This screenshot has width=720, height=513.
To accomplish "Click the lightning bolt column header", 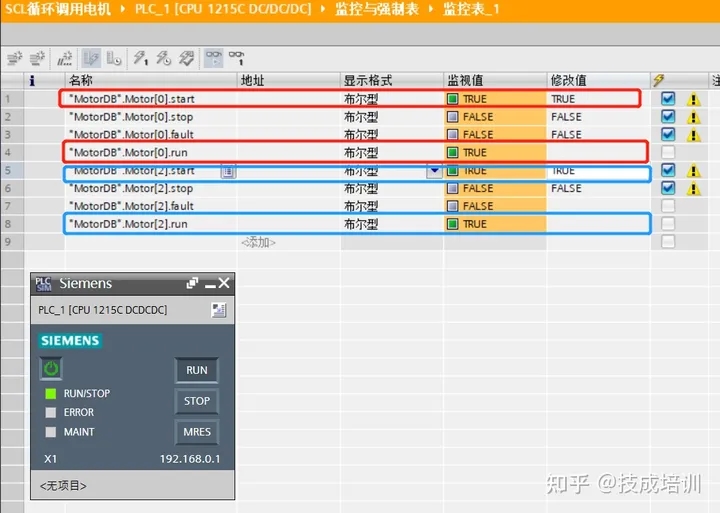I will point(658,81).
